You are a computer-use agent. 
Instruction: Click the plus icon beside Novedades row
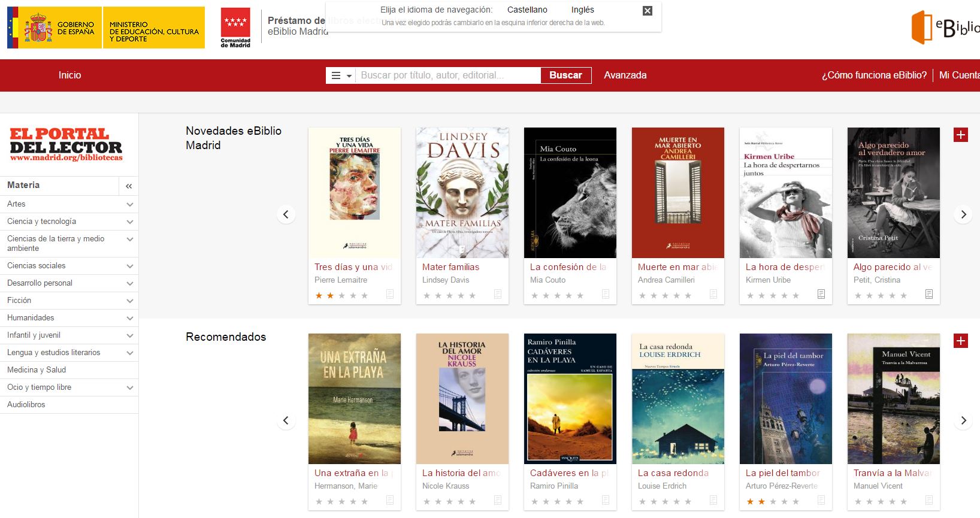tap(960, 135)
